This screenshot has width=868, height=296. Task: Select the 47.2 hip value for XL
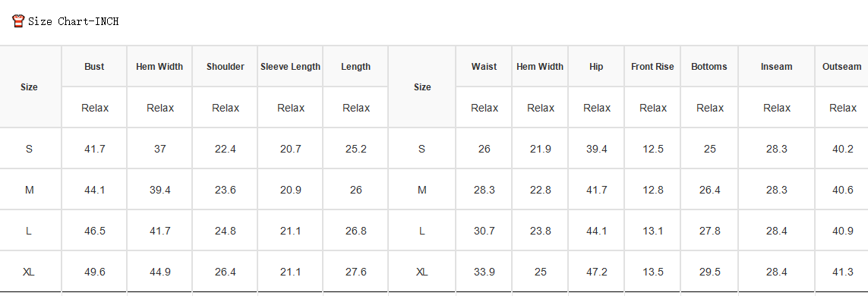point(597,272)
